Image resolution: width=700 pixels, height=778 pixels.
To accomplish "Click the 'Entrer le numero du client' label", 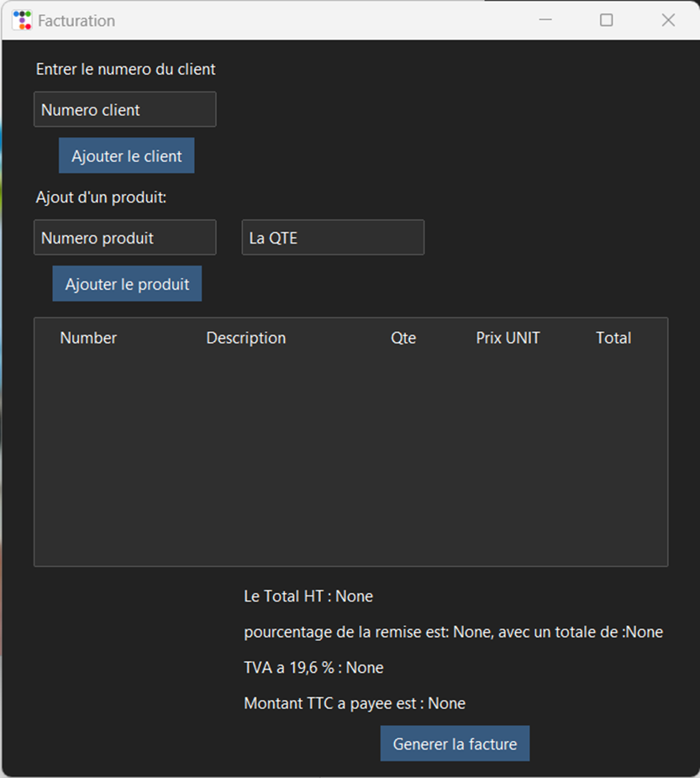I will pos(125,69).
